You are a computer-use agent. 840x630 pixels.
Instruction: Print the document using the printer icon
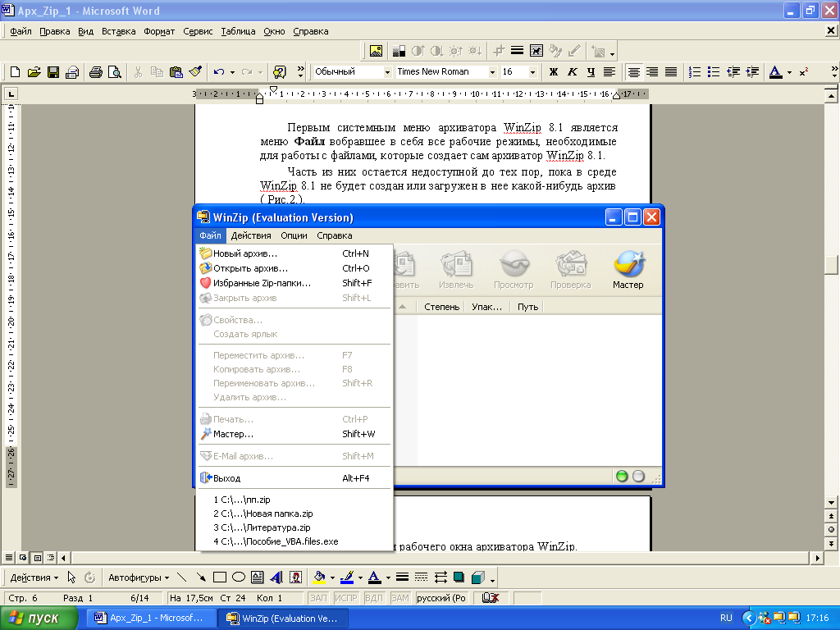[95, 72]
